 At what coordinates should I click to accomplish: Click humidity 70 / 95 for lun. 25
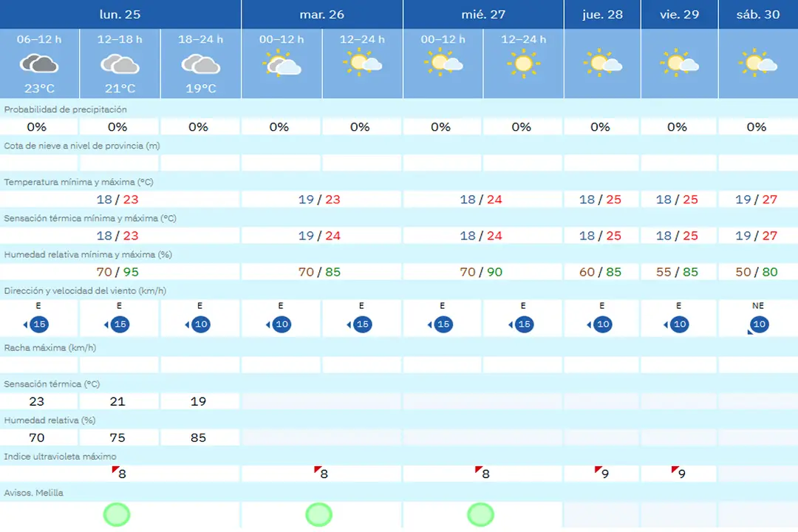(117, 272)
